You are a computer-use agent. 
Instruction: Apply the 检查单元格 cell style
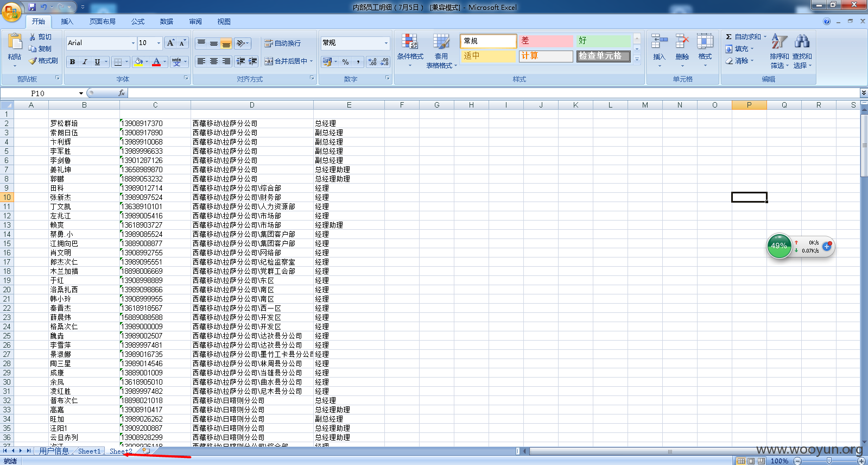[603, 56]
